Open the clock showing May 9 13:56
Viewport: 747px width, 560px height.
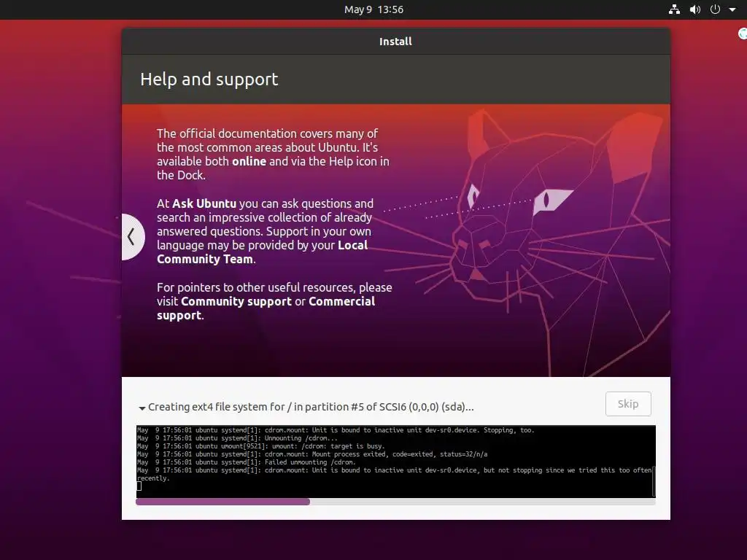click(373, 9)
